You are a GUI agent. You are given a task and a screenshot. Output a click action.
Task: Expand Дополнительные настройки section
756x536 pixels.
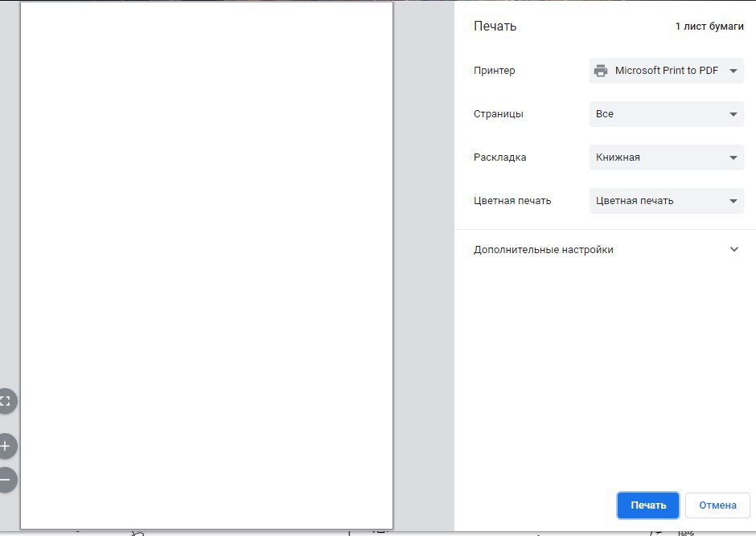(606, 249)
